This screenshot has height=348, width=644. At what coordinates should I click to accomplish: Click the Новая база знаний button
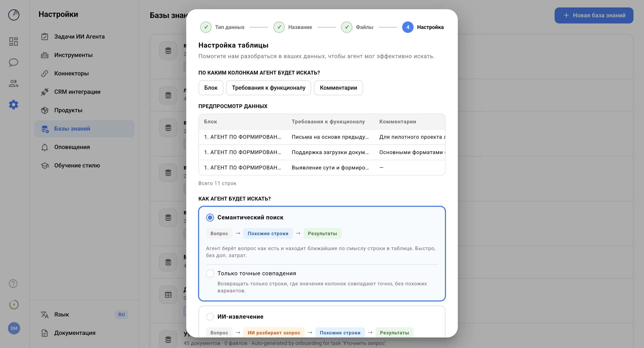coord(594,16)
